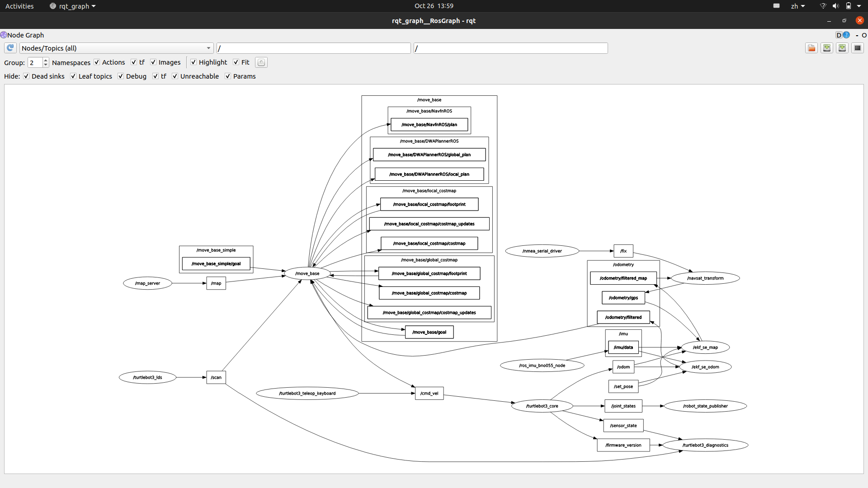Decrease Group depth spinner

[46, 65]
